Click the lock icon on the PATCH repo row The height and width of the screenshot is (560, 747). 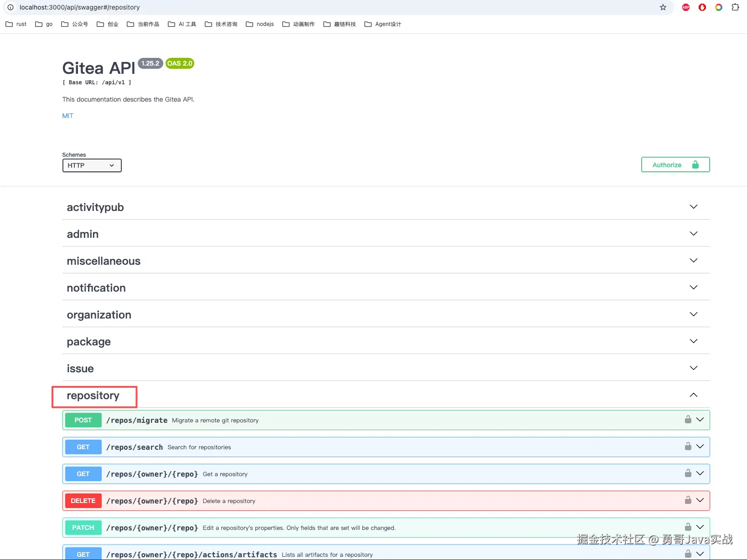(688, 527)
